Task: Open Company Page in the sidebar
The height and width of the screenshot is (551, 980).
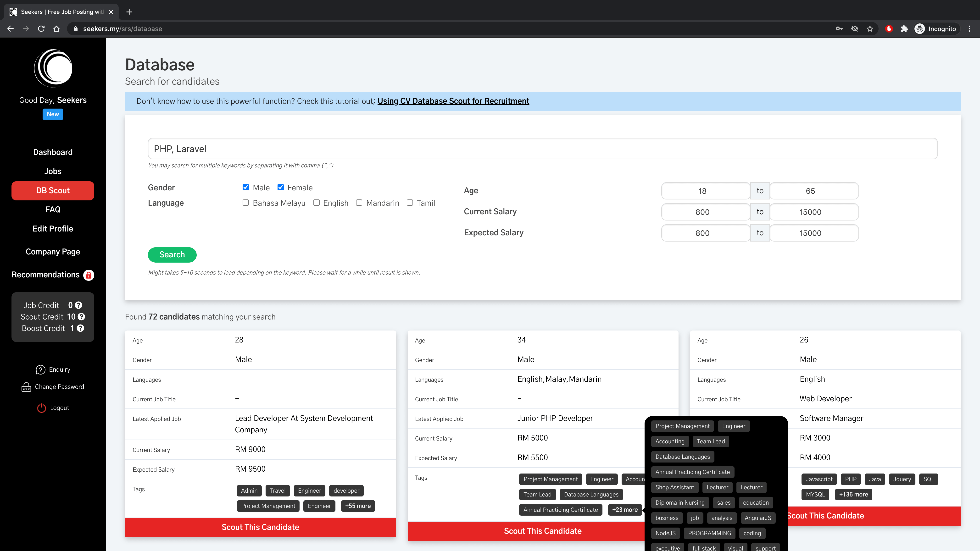Action: tap(53, 252)
